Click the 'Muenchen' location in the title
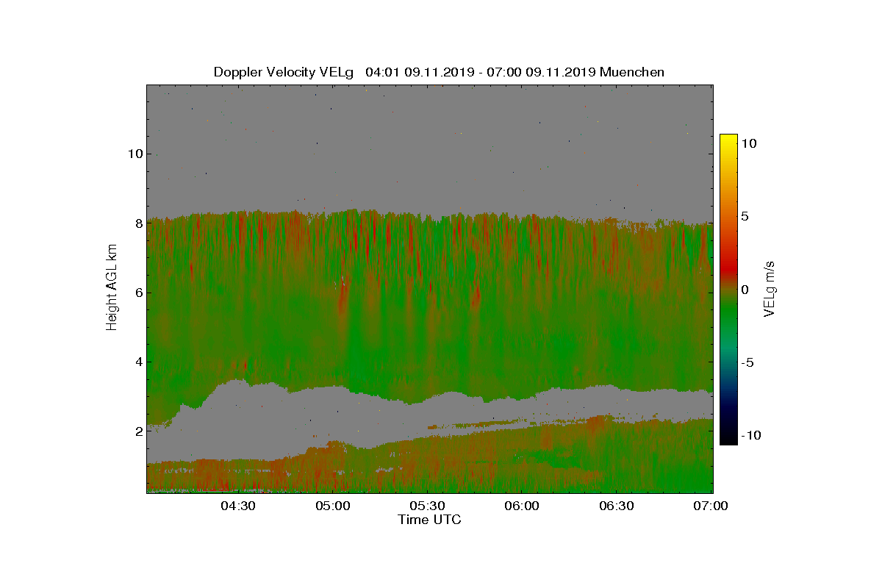 [632, 72]
